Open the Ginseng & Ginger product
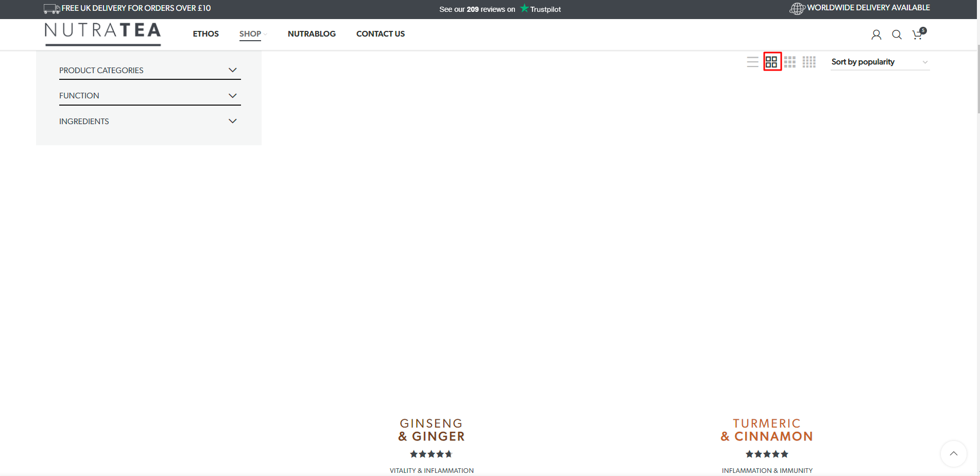The image size is (980, 476). (x=432, y=430)
